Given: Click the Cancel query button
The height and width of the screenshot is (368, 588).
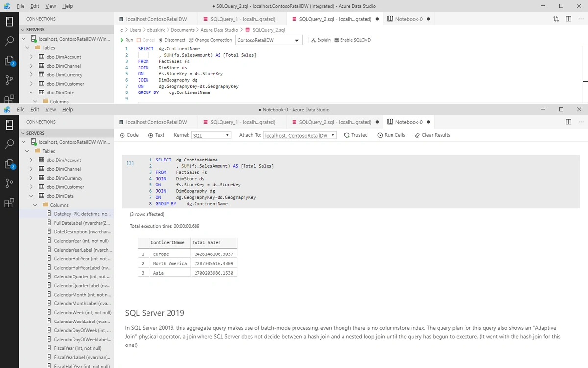Looking at the screenshot, I should 146,40.
